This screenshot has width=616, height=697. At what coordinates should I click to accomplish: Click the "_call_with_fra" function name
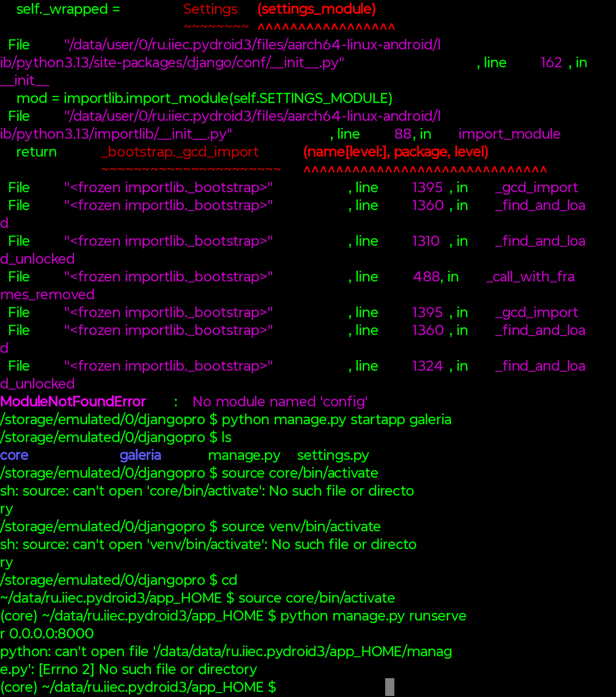(530, 277)
